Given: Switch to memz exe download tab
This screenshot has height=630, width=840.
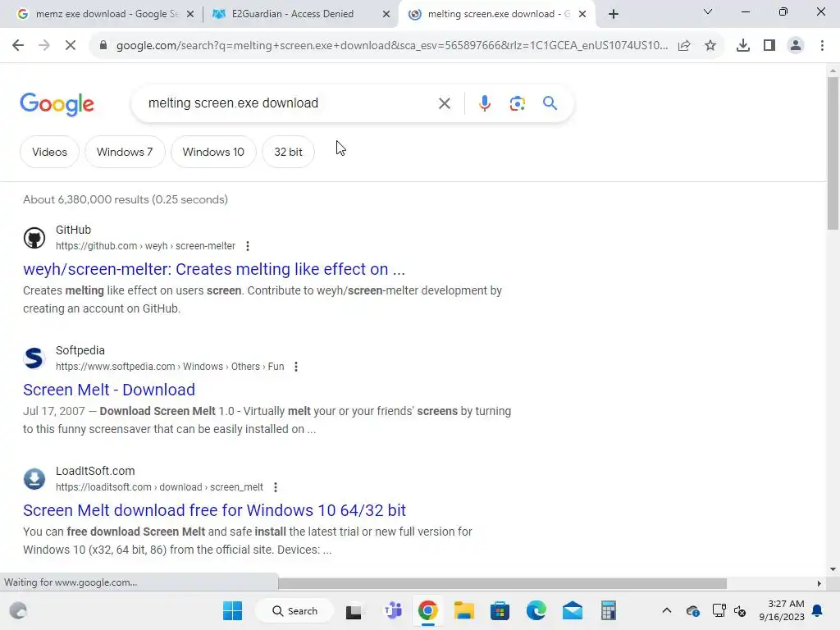Looking at the screenshot, I should pyautogui.click(x=107, y=14).
